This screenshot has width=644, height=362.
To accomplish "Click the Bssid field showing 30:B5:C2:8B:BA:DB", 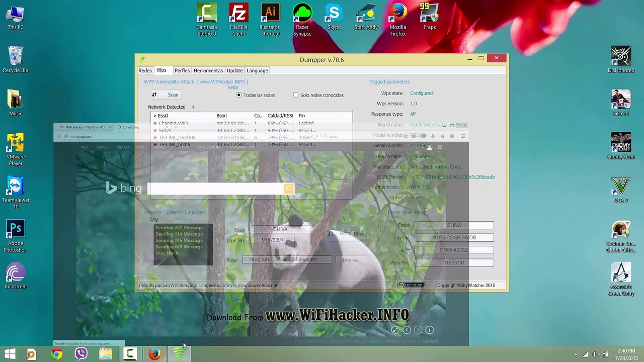I will click(454, 237).
